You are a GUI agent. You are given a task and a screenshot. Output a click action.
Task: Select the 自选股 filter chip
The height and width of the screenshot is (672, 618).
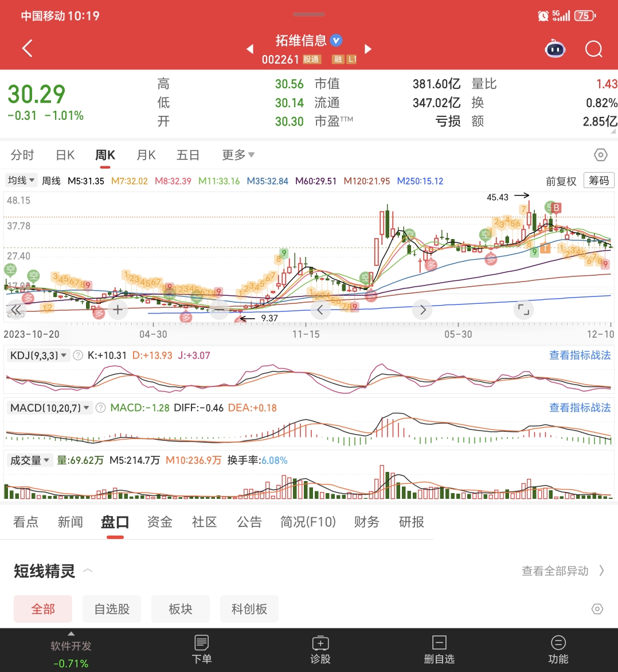[112, 609]
